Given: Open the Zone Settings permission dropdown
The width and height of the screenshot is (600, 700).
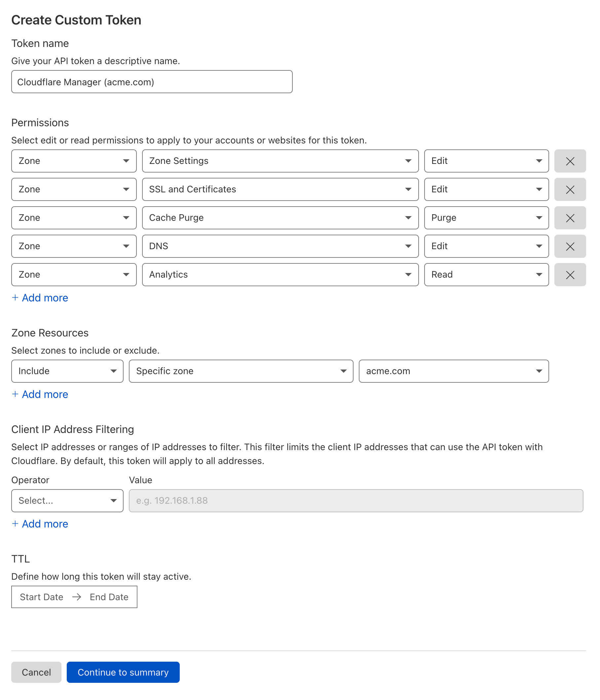Looking at the screenshot, I should [280, 161].
